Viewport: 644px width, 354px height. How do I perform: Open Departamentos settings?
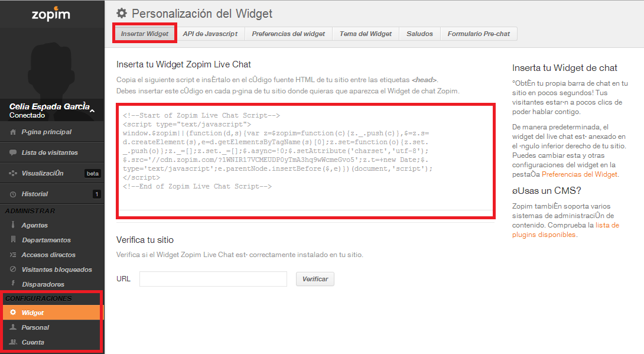[52, 240]
